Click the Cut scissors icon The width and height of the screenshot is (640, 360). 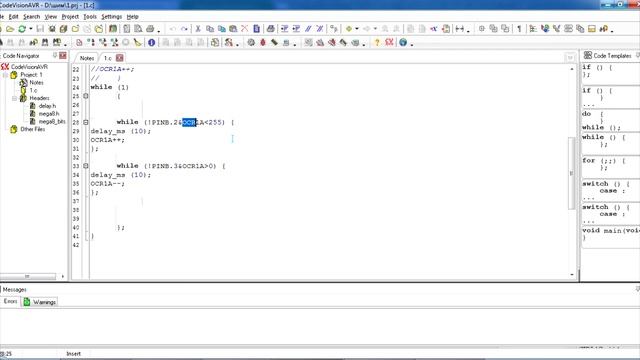[x=198, y=29]
